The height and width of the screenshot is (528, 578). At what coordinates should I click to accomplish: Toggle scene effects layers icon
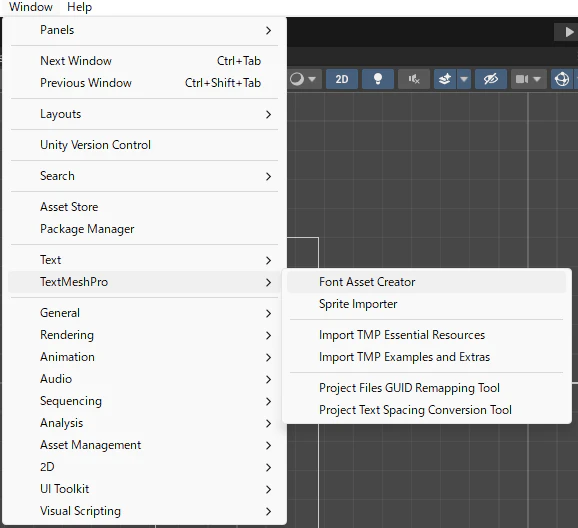[445, 79]
